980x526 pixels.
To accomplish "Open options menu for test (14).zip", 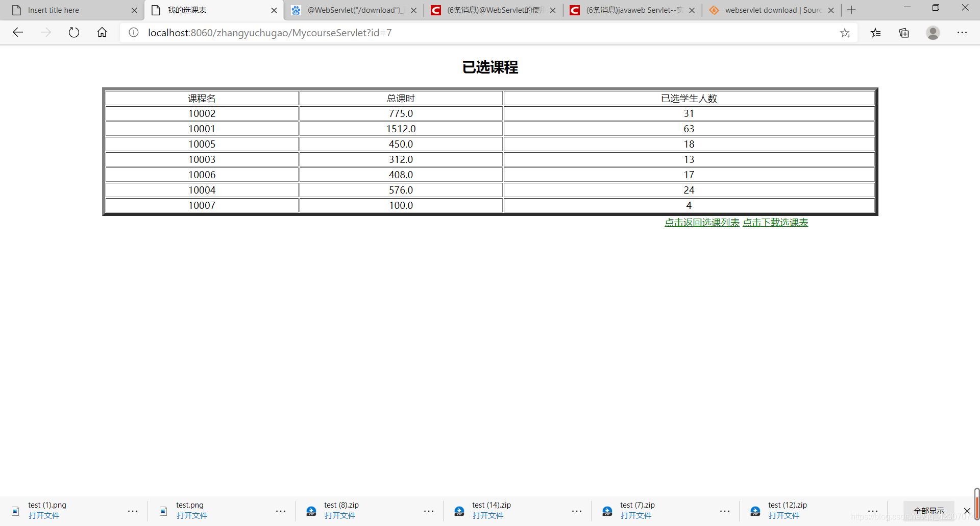I will 577,511.
